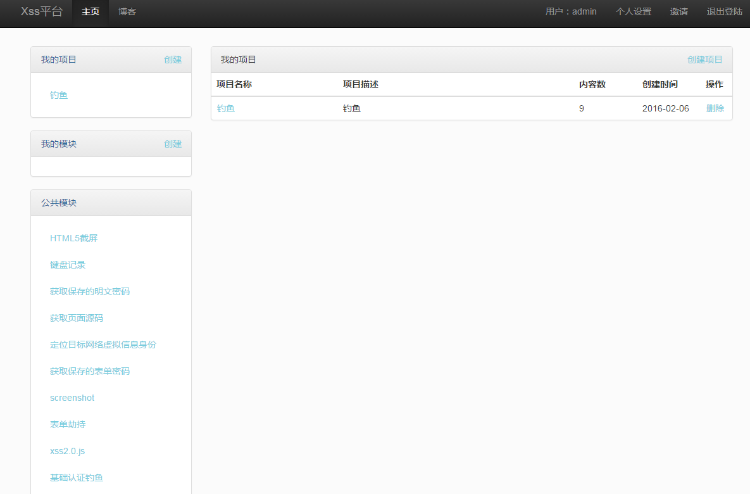The width and height of the screenshot is (750, 494).
Task: Click 创建 in the 我的模块 panel
Action: 173,144
